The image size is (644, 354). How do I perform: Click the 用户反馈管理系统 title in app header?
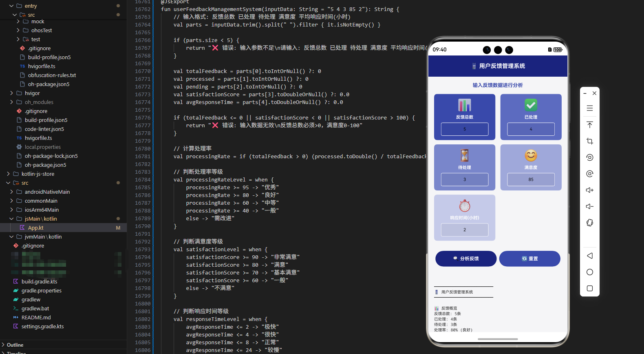(x=502, y=66)
